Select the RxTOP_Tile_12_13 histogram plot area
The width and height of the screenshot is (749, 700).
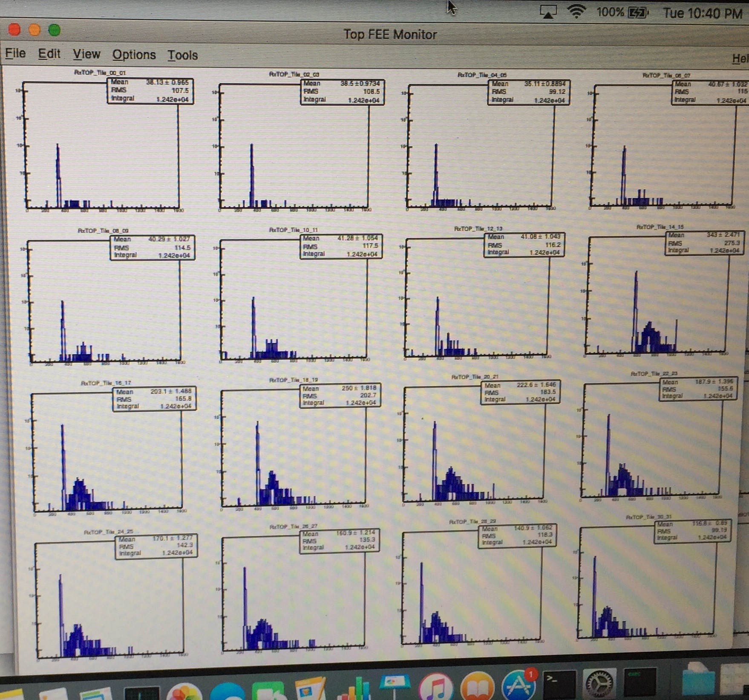478,297
